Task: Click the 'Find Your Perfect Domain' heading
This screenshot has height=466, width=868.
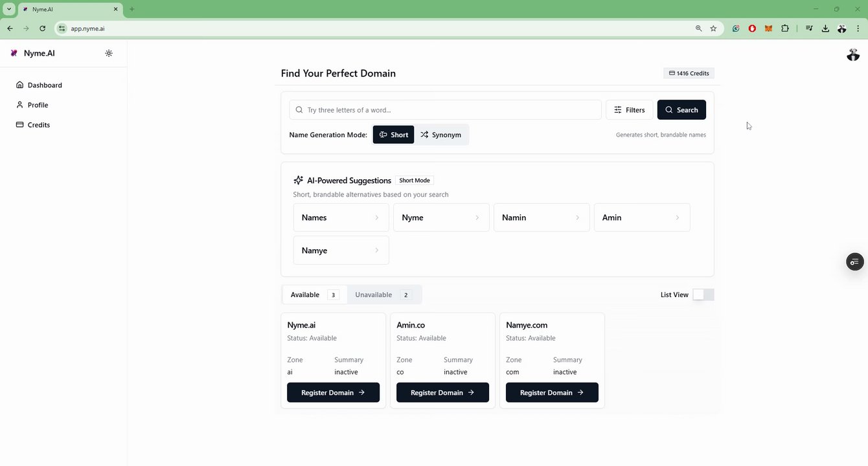Action: click(338, 73)
